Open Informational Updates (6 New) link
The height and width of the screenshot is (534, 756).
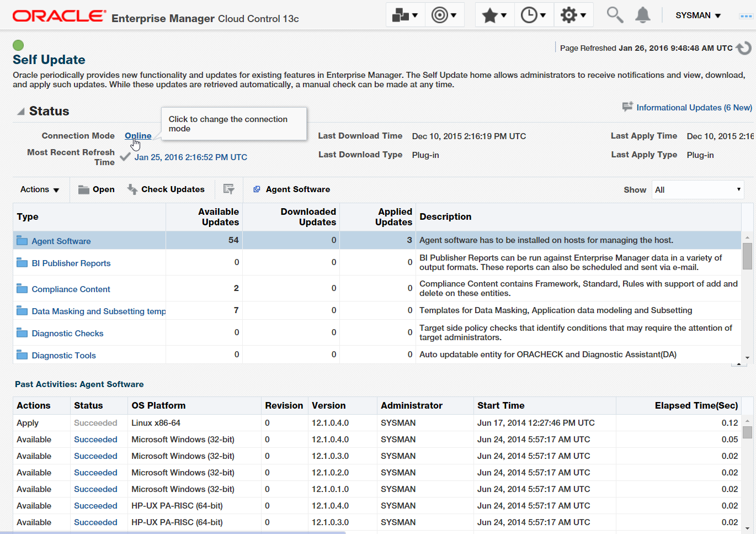694,108
